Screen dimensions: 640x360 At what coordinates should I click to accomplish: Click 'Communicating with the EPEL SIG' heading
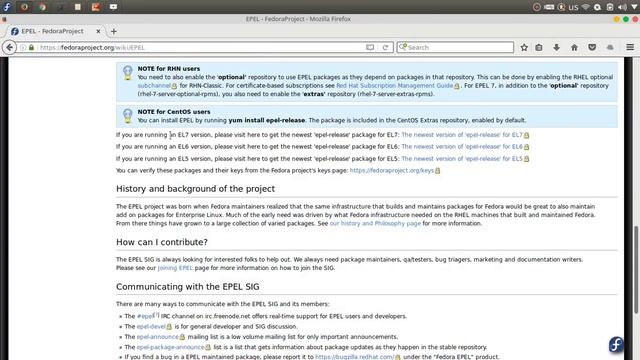(187, 287)
